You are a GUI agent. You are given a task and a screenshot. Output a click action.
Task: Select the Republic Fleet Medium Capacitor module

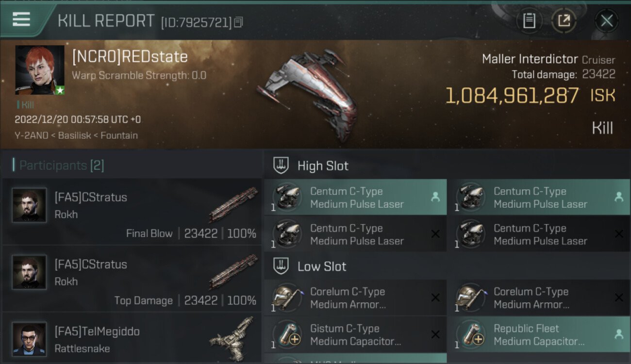coord(538,334)
